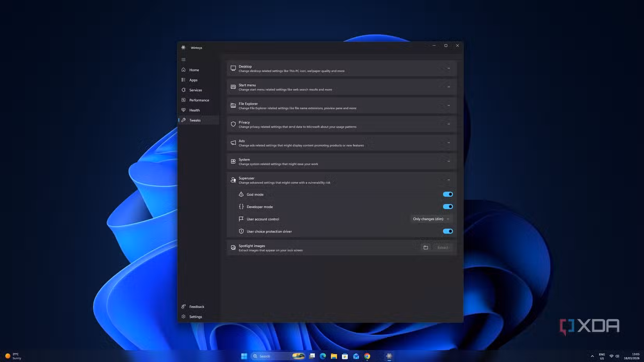Launch Microsoft Edge from the taskbar
Screen dimensions: 644x362
(323, 356)
